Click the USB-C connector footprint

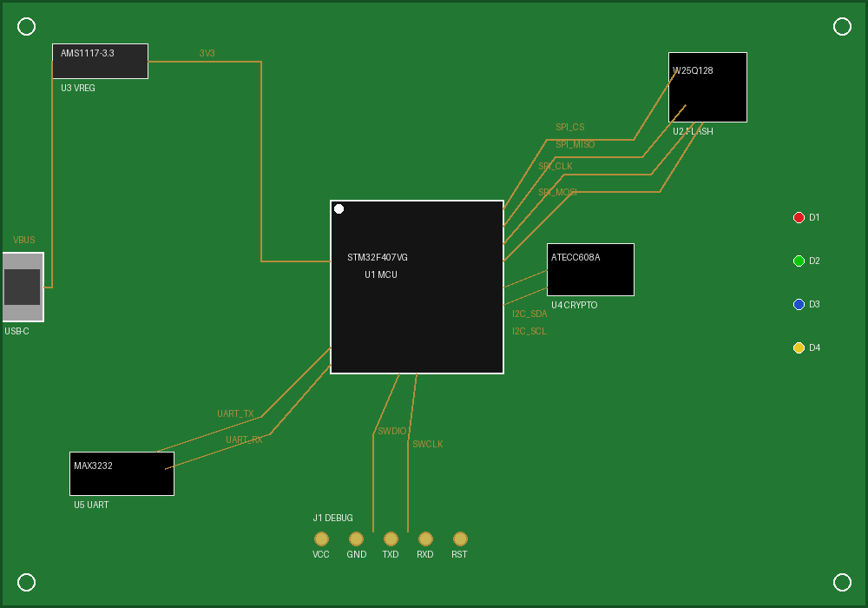coord(23,287)
